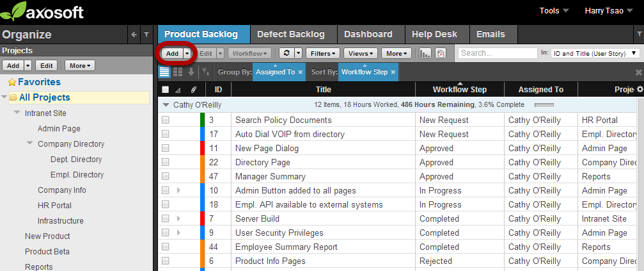Collapse the Cathy O'Reilly group
Viewport: 644px width, 271px height.
[166, 105]
